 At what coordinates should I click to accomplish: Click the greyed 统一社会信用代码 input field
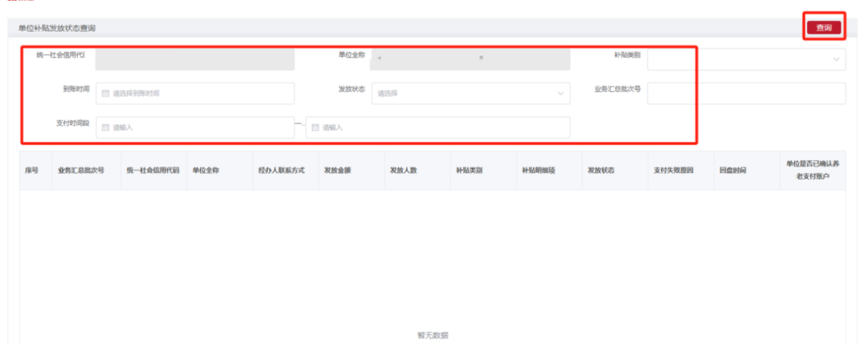195,60
